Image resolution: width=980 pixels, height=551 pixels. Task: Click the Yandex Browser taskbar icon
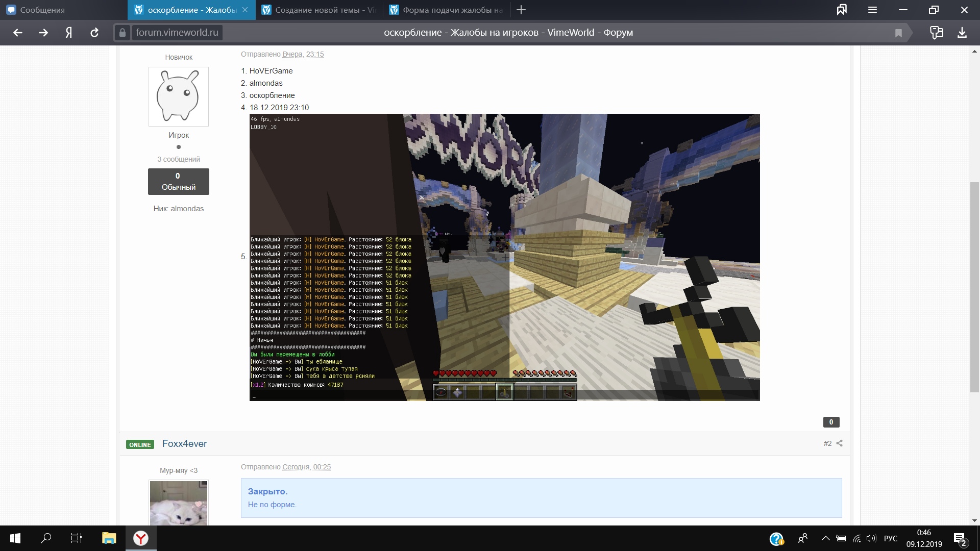[x=141, y=538]
